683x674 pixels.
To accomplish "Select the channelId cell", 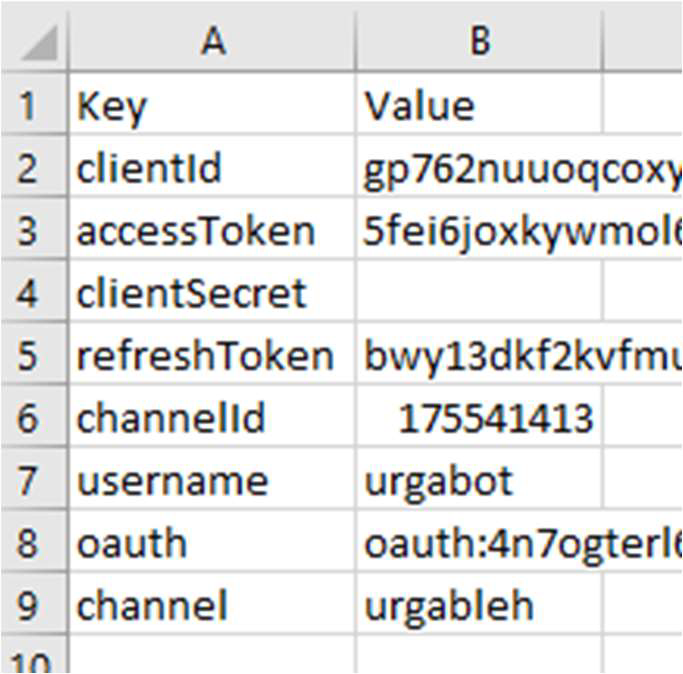I will coord(212,418).
